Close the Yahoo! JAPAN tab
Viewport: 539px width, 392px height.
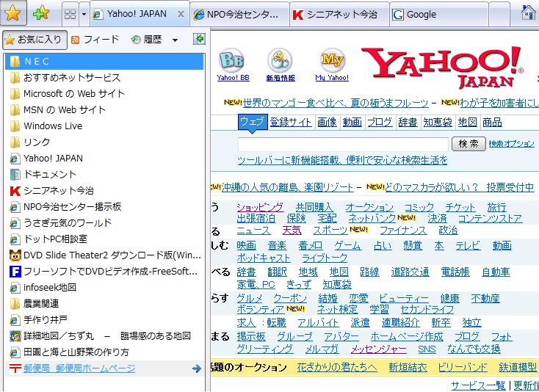pyautogui.click(x=181, y=14)
